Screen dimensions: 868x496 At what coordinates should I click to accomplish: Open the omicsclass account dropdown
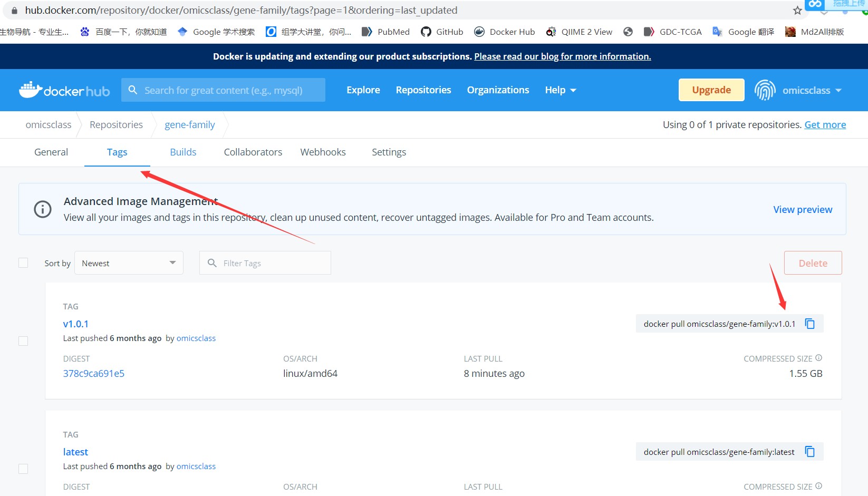click(812, 90)
